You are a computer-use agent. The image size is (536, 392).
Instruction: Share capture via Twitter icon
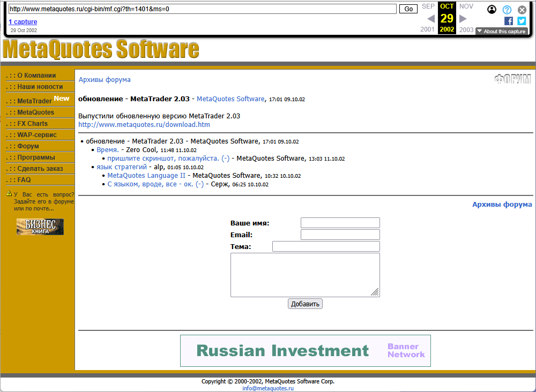pos(522,21)
